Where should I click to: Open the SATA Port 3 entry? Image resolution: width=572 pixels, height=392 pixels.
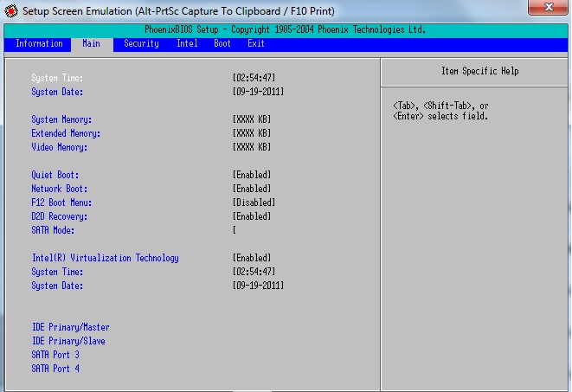[x=55, y=355]
